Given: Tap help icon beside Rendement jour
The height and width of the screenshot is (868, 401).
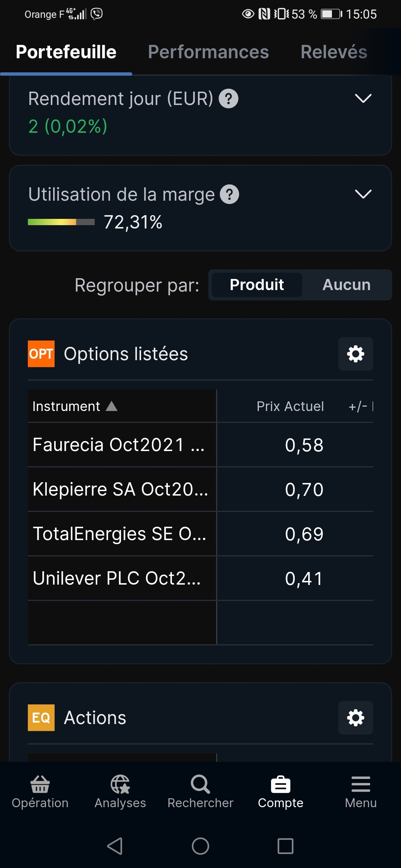Looking at the screenshot, I should tap(228, 99).
